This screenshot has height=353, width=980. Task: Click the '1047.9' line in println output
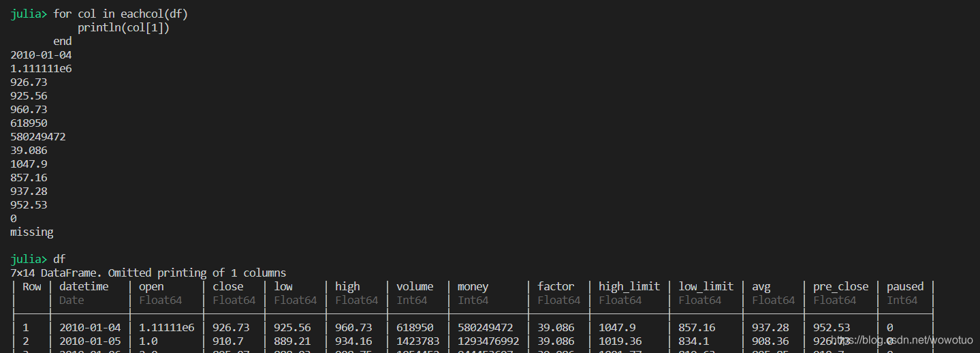29,164
